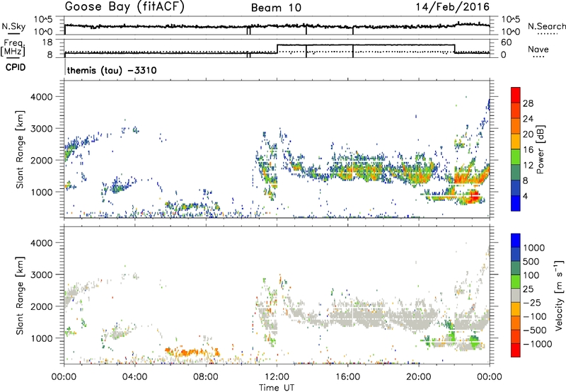Click the 'CPID' label
The width and height of the screenshot is (566, 392).
pyautogui.click(x=16, y=67)
